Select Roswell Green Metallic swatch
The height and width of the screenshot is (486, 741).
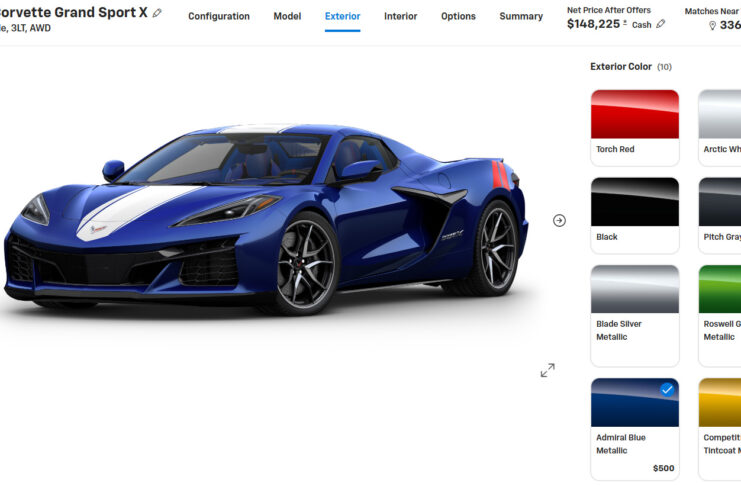tap(720, 315)
